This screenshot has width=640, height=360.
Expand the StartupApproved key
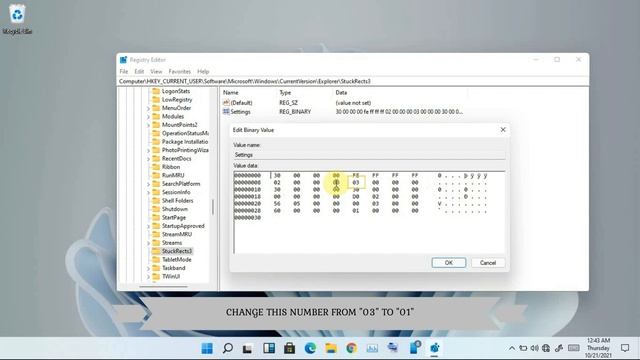coord(148,226)
